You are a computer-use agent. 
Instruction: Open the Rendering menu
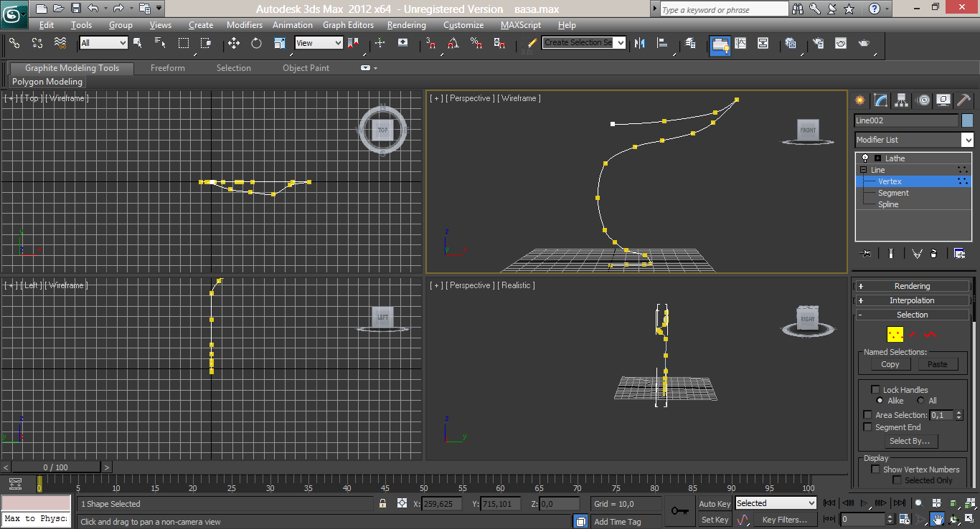[x=407, y=25]
